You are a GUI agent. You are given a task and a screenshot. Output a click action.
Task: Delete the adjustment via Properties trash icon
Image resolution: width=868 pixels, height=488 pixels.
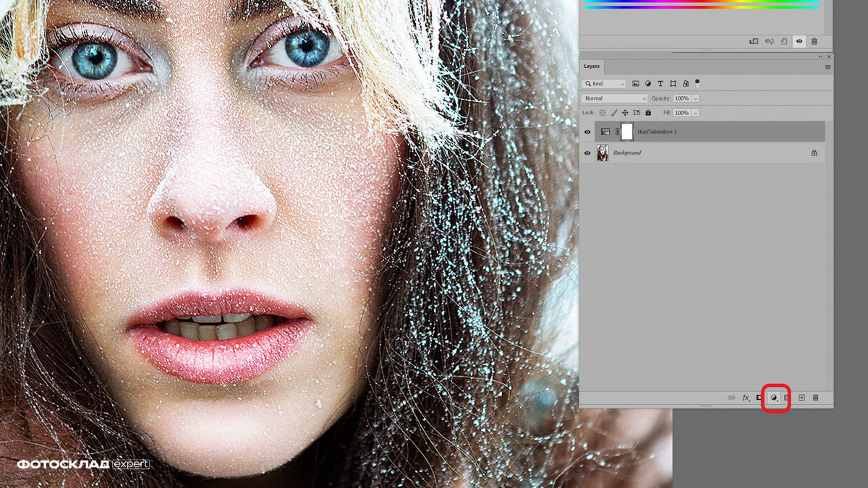(x=814, y=41)
